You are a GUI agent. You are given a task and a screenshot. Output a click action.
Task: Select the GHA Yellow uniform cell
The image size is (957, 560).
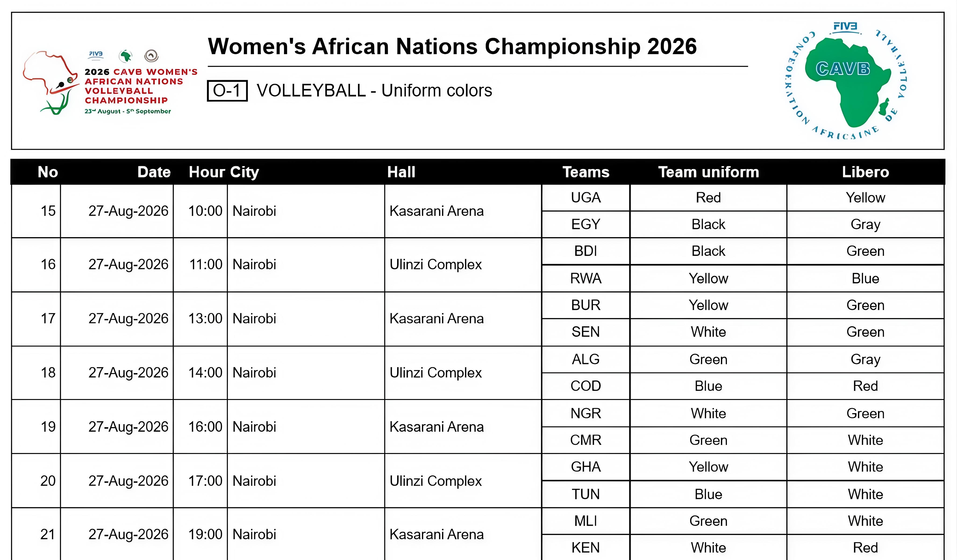click(x=708, y=467)
